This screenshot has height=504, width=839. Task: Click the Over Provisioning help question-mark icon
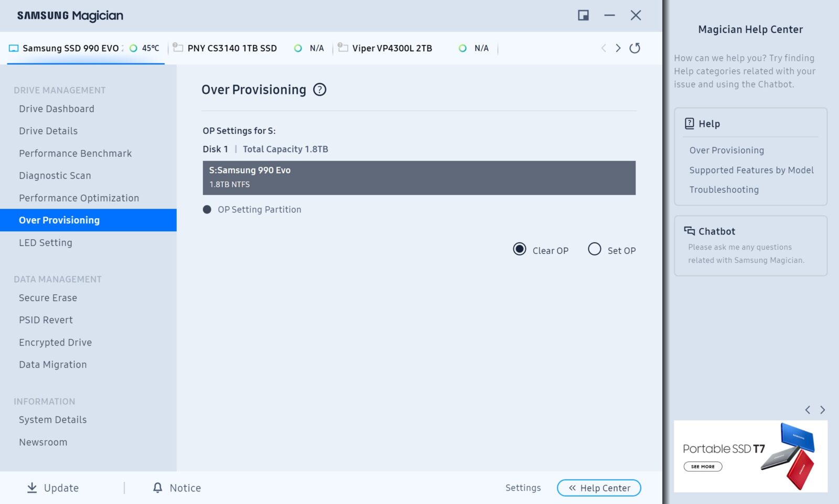(x=319, y=90)
